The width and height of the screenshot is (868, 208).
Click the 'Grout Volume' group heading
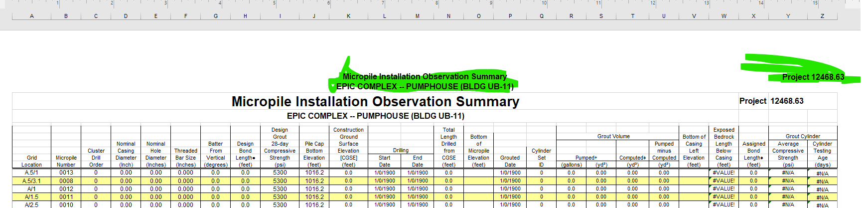613,136
